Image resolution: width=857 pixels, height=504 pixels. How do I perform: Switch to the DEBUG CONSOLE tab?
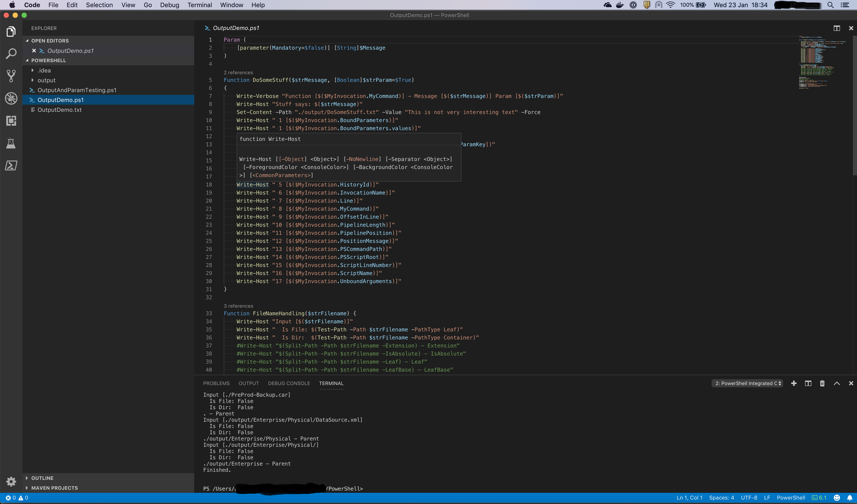pyautogui.click(x=289, y=383)
